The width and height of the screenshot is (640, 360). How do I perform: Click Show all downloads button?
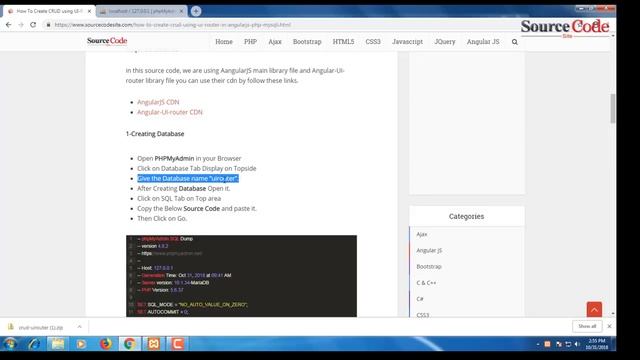pos(587,326)
